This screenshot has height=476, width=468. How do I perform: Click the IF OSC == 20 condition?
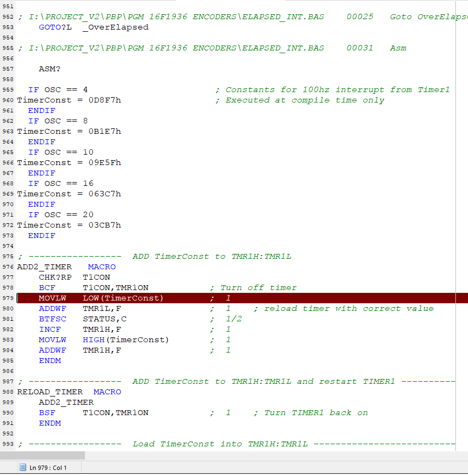pyautogui.click(x=61, y=214)
